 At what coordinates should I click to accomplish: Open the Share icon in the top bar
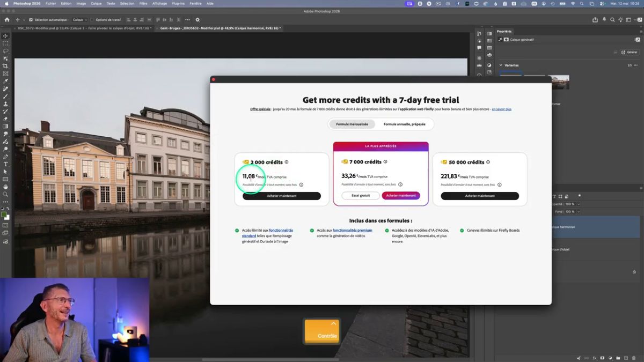pyautogui.click(x=595, y=20)
